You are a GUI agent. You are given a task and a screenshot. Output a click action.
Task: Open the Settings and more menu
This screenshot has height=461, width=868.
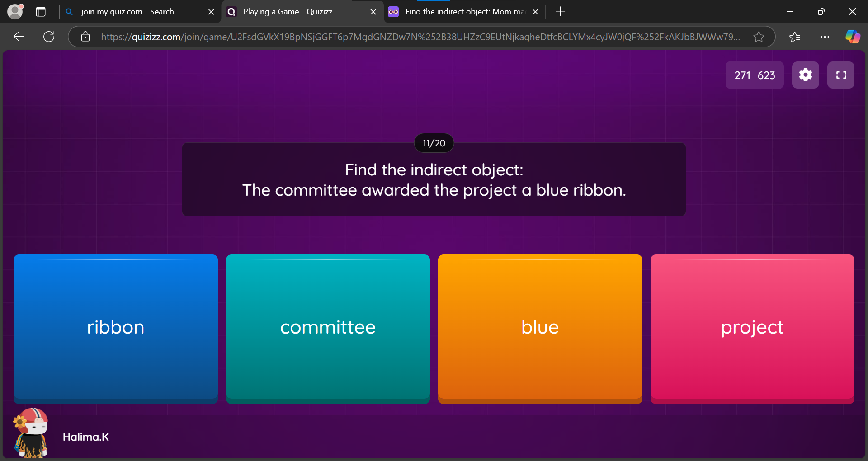pos(825,37)
